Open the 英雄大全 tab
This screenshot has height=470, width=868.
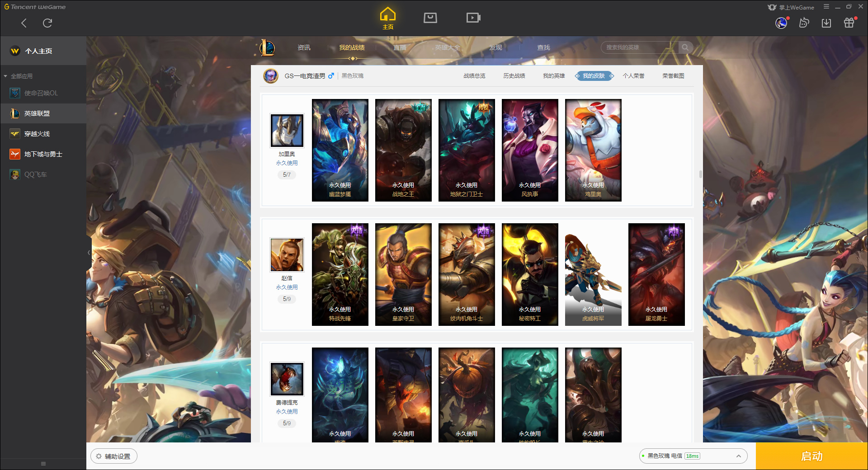448,47
